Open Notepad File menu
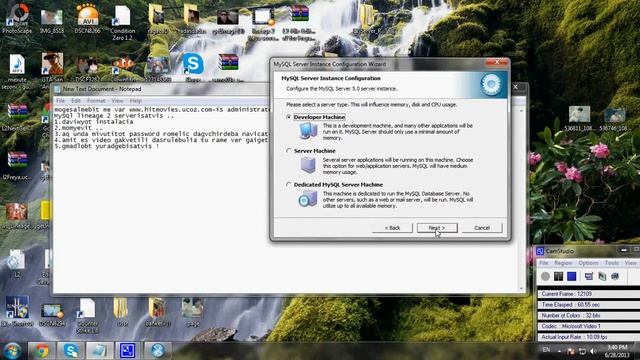640x360 pixels. [x=60, y=100]
